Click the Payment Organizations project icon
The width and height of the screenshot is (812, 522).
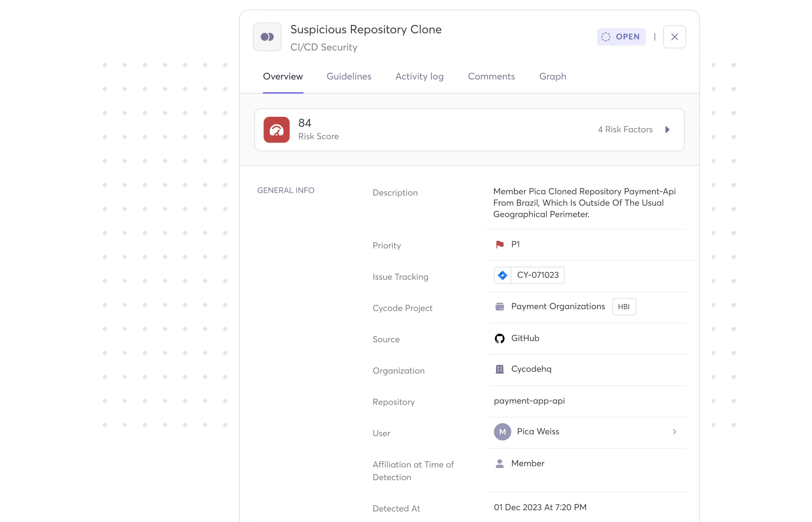[x=499, y=307]
